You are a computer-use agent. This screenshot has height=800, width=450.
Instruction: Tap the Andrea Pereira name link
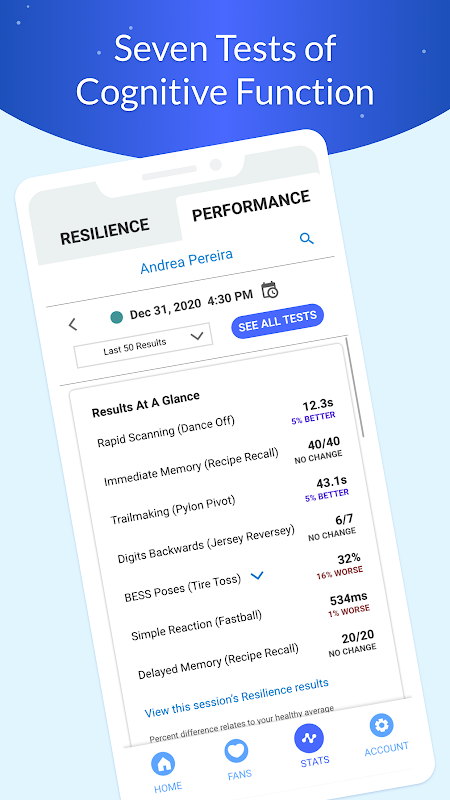point(187,261)
